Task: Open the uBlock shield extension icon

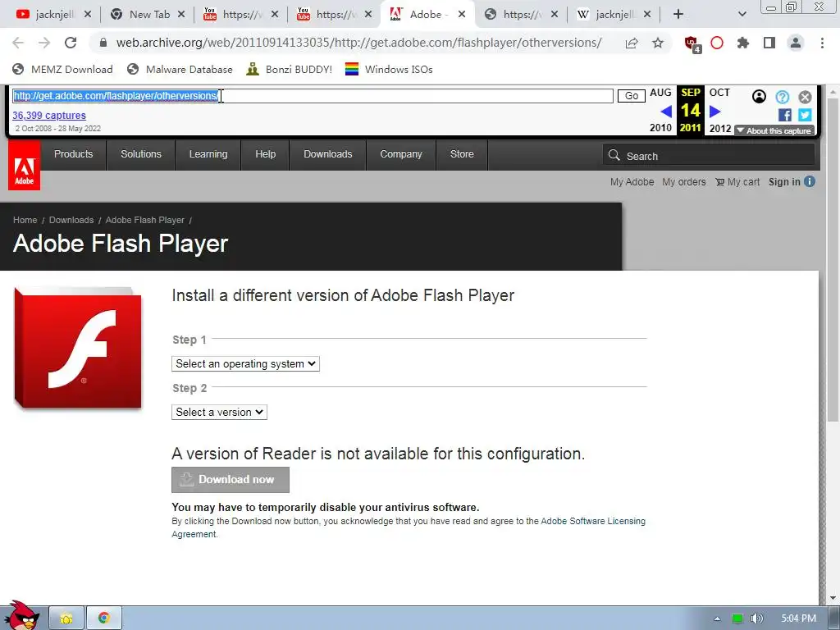Action: 692,43
